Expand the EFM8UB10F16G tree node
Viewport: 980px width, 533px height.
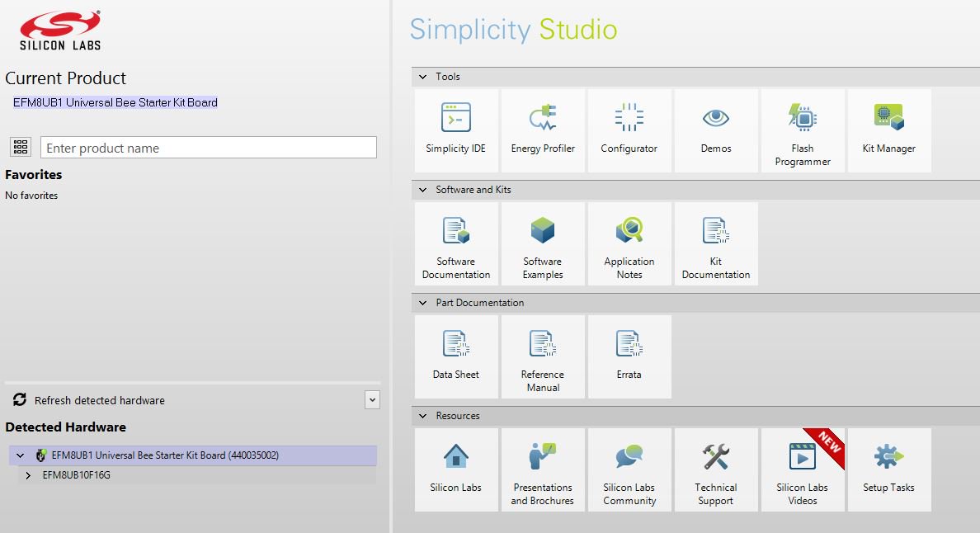coord(29,475)
